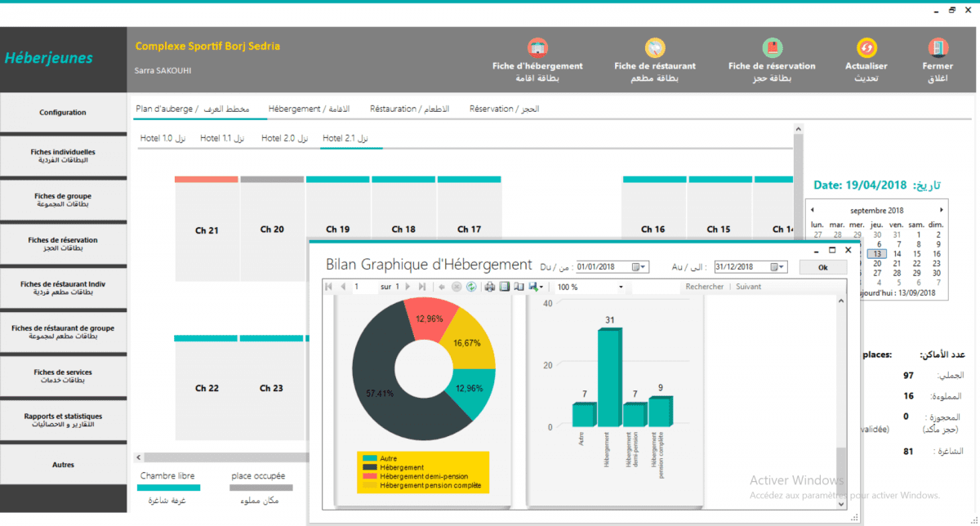Click the back to parent report arrow
Screen dimensions: 980x526
[x=443, y=287]
